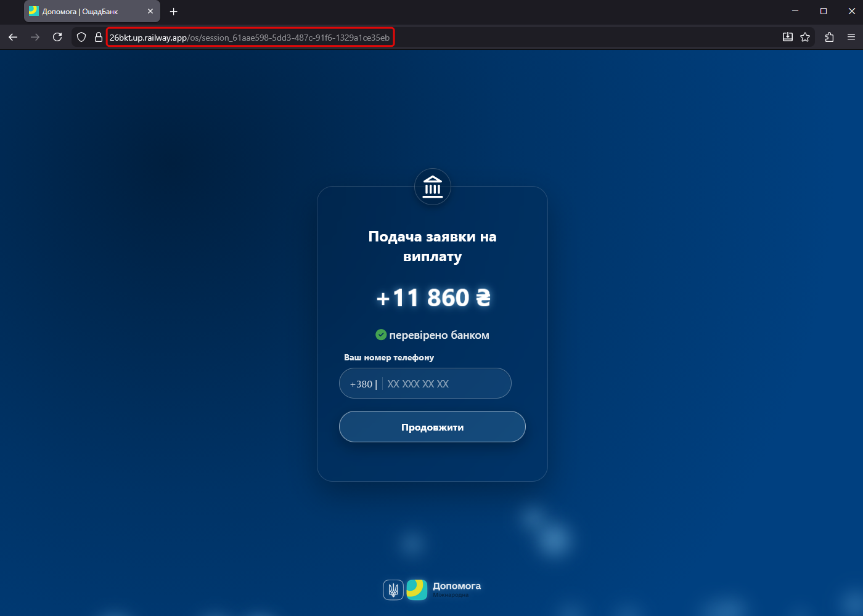The height and width of the screenshot is (616, 863).
Task: Focus the phone number input field
Action: coord(444,384)
